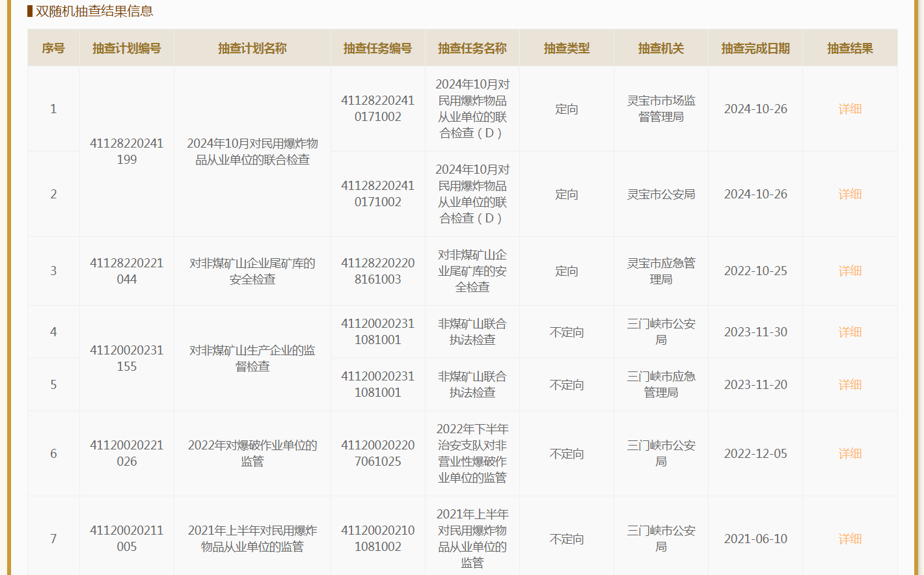Viewport: 924px width, 575px height.
Task: Click the 抽查计划编号 column header
Action: [126, 48]
